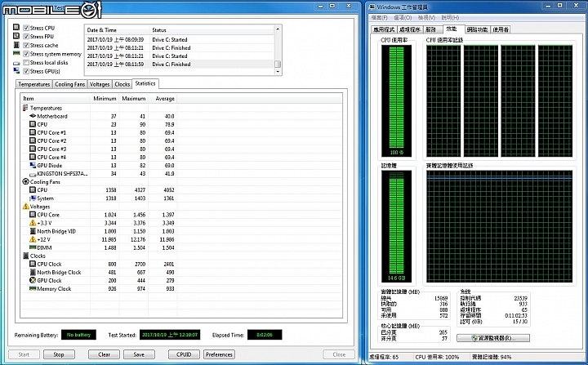
Task: Open the CPUID button
Action: pyautogui.click(x=184, y=354)
